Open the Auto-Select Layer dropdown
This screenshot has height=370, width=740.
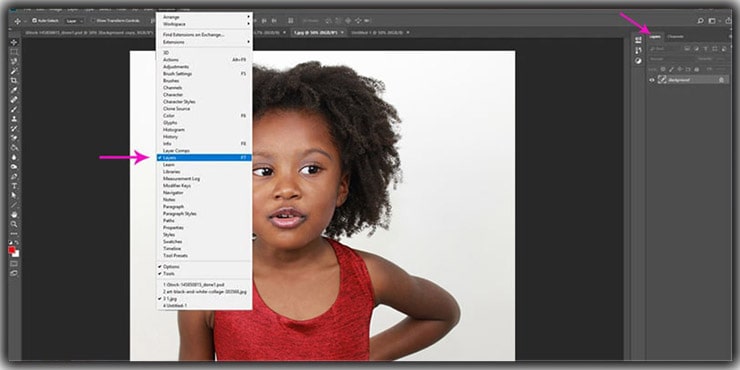74,21
